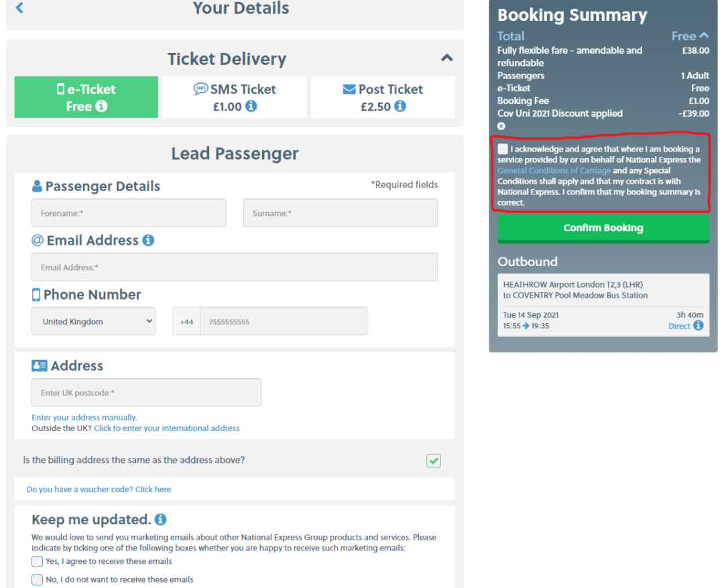Open Email Address info icon
The image size is (724, 588).
point(148,240)
